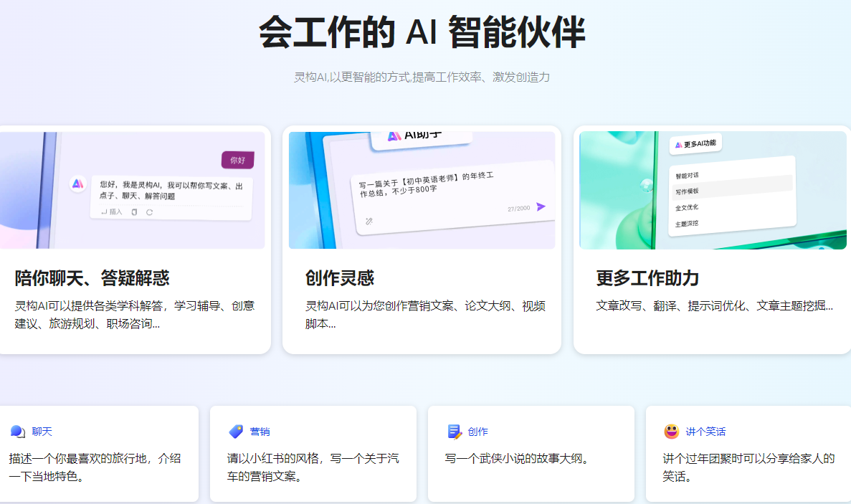
Task: Select the prompt "请以小红书的风格" marketing copy
Action: (313, 467)
